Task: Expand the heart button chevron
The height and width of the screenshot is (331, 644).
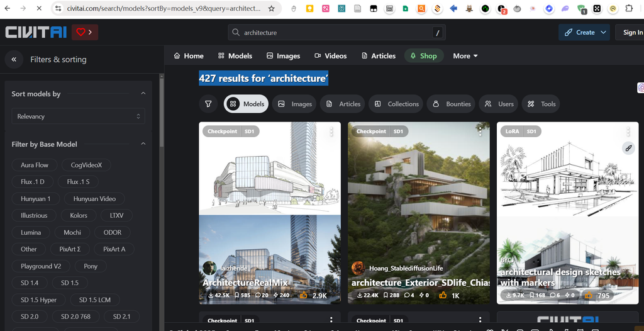Action: 91,32
